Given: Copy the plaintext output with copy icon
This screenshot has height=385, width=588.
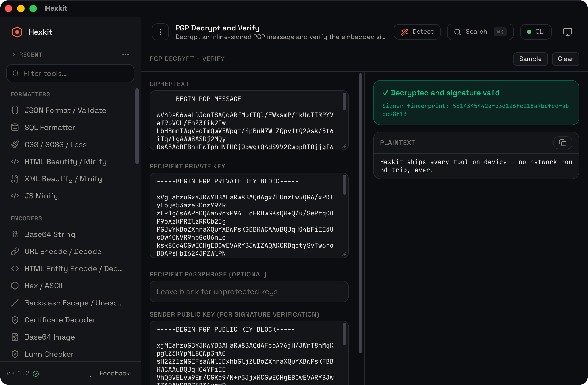Looking at the screenshot, I should pyautogui.click(x=563, y=143).
